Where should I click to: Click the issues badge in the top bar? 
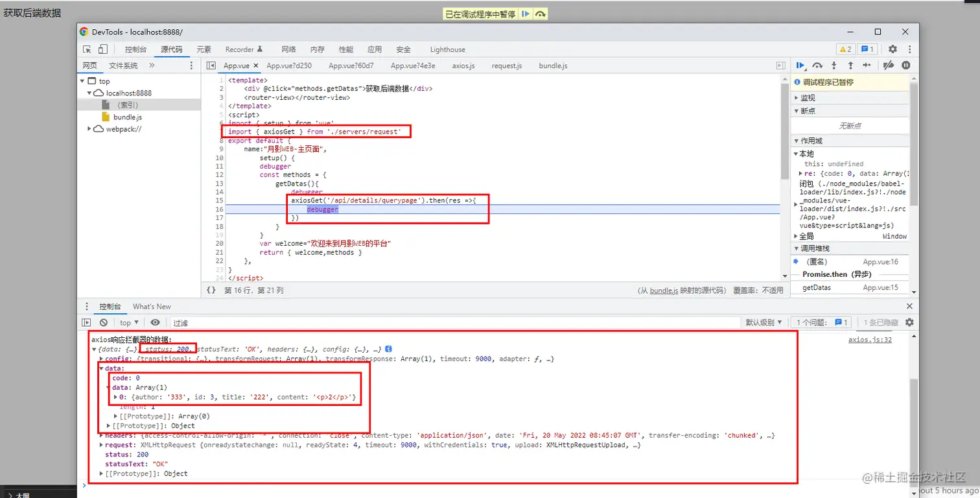pos(867,49)
